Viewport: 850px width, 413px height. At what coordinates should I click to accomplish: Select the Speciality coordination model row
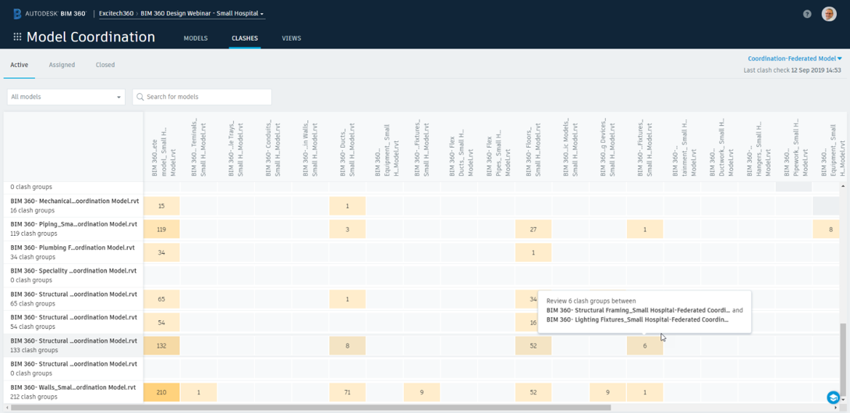point(74,275)
